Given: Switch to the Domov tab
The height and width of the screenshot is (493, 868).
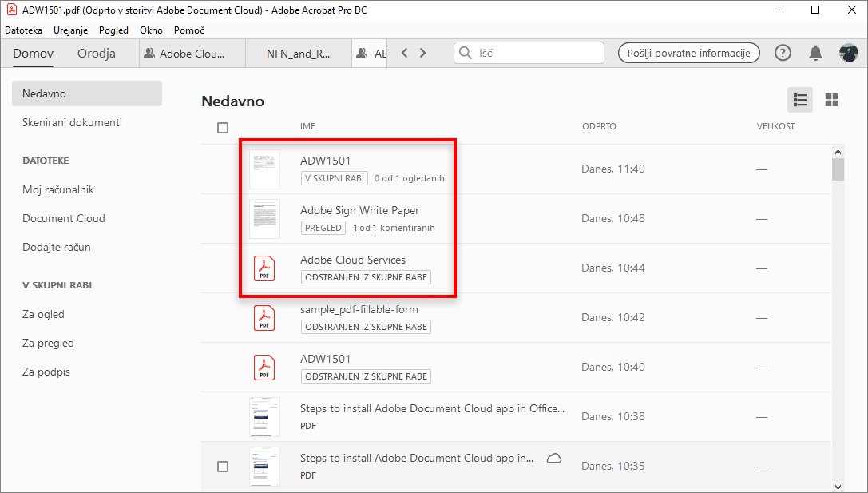Looking at the screenshot, I should [34, 54].
